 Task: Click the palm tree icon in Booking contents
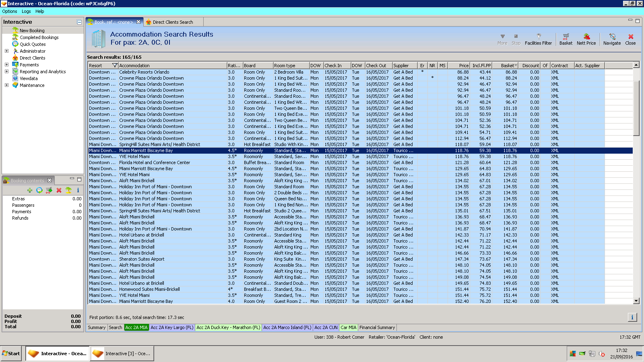pos(68,190)
